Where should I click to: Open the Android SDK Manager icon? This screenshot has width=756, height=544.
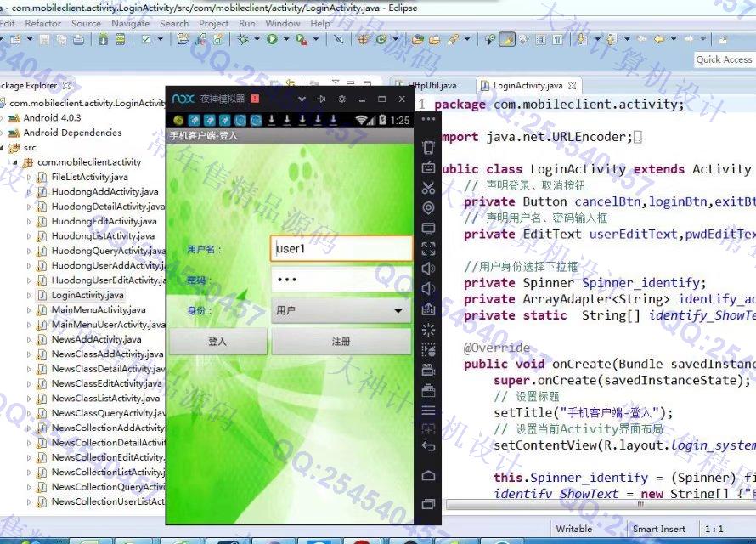103,40
